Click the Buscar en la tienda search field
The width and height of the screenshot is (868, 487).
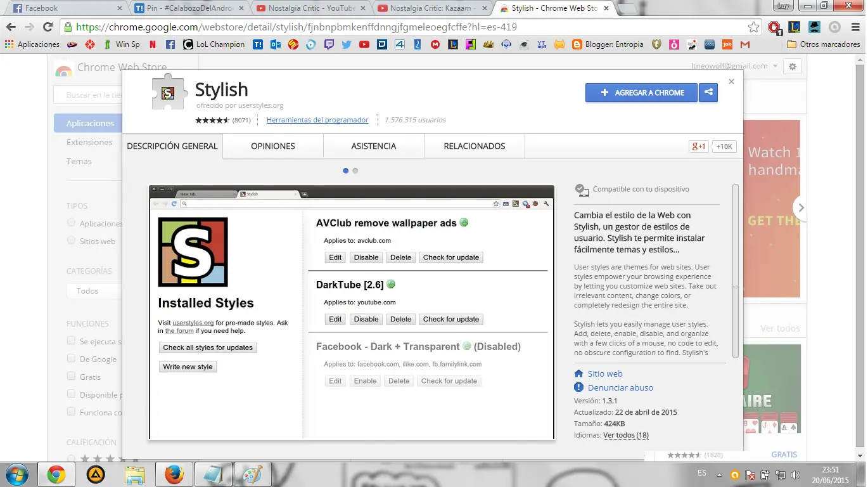pos(88,95)
